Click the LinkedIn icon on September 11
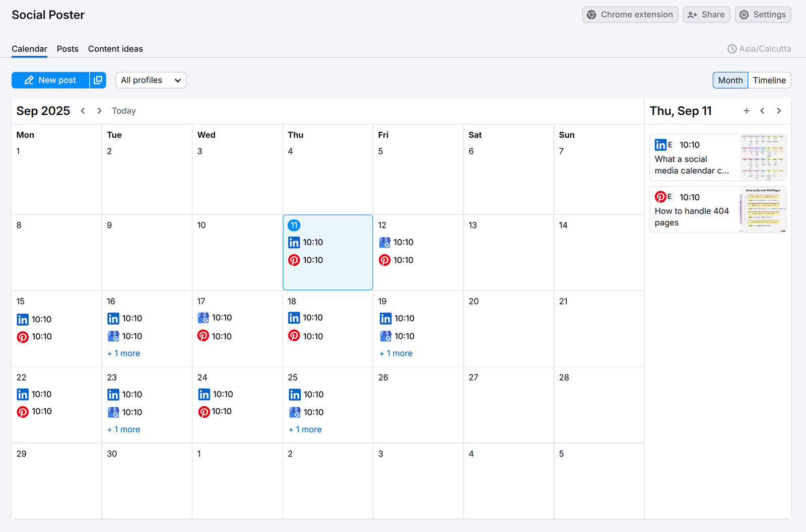The image size is (806, 532). [x=294, y=242]
